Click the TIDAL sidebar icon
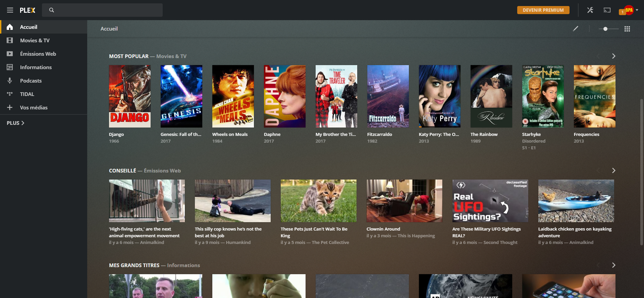 click(x=10, y=94)
